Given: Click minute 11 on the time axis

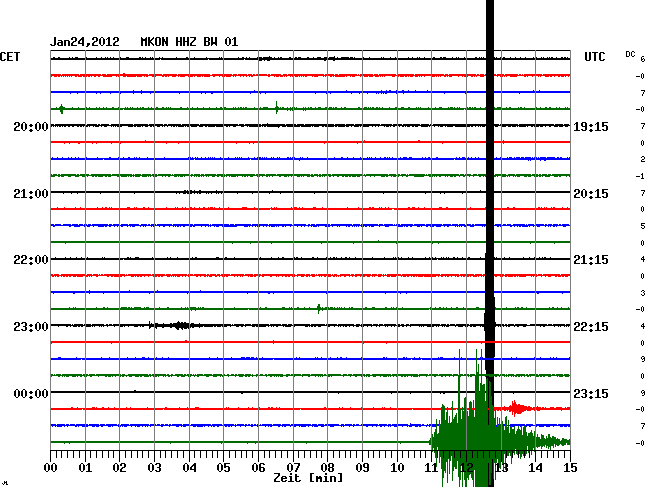Looking at the screenshot, I should pos(432,468).
